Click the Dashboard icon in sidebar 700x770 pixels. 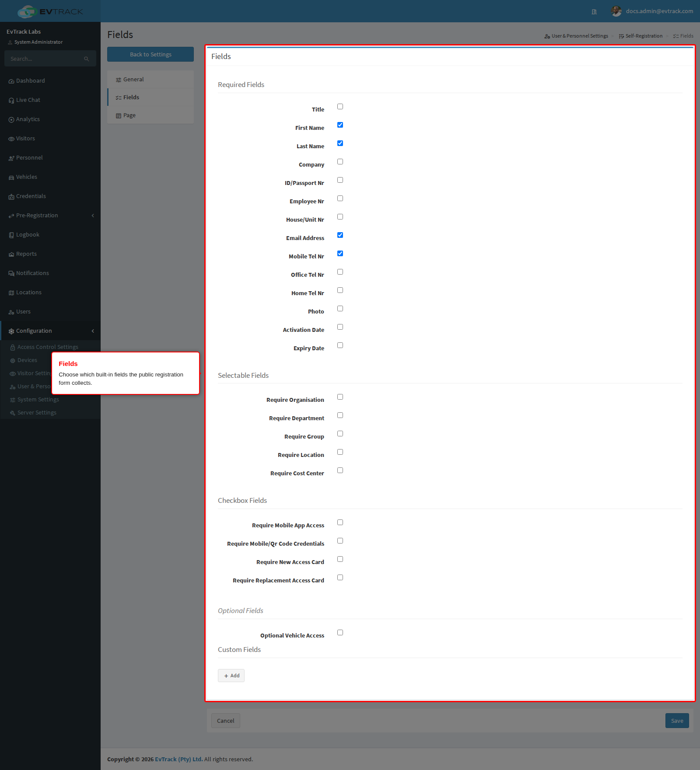11,81
